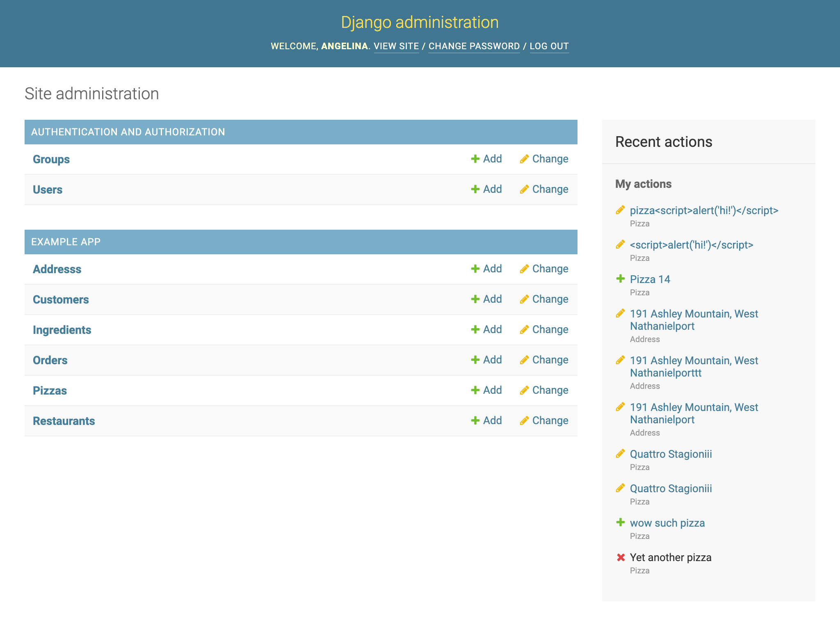Click the plus icon in Users row

[475, 189]
